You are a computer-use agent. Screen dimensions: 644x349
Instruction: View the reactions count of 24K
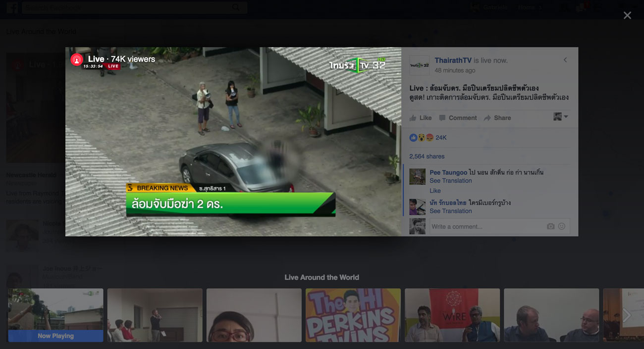[440, 138]
